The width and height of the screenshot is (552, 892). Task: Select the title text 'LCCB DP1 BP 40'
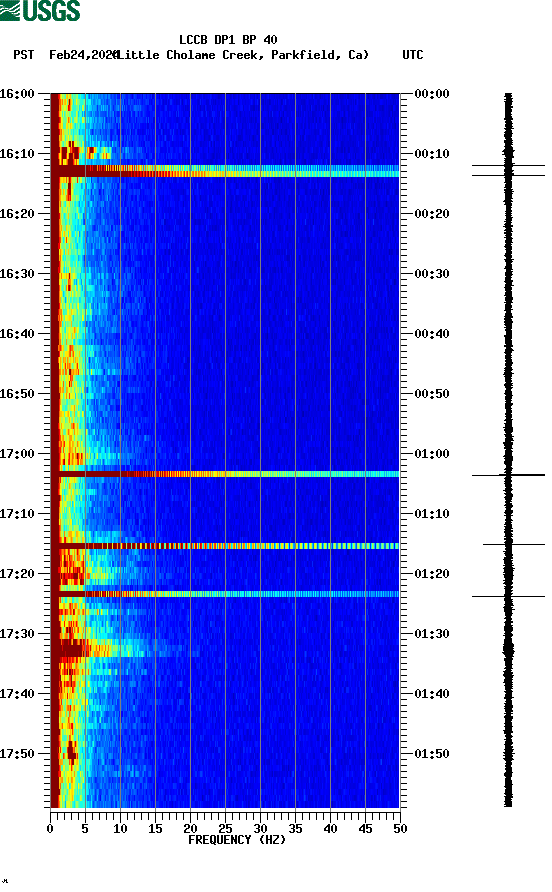[x=228, y=40]
